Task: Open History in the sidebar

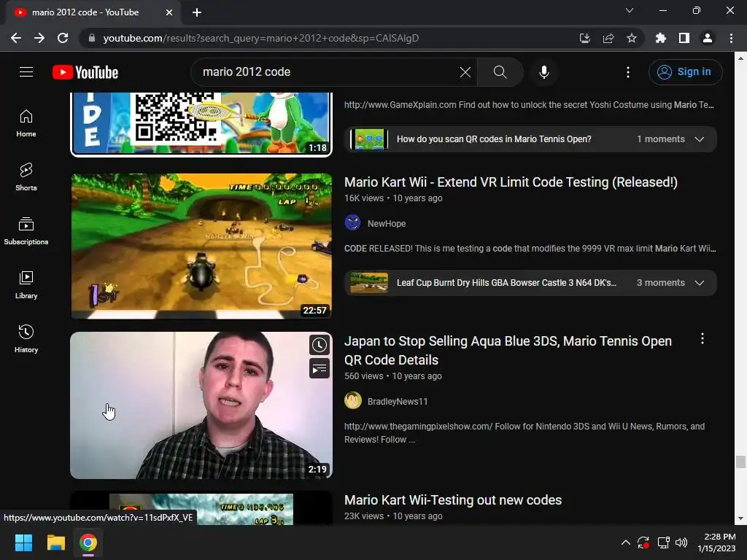Action: click(26, 338)
